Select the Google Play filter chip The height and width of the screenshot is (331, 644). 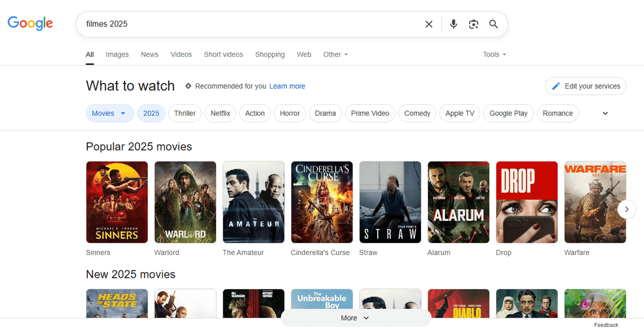pyautogui.click(x=508, y=113)
